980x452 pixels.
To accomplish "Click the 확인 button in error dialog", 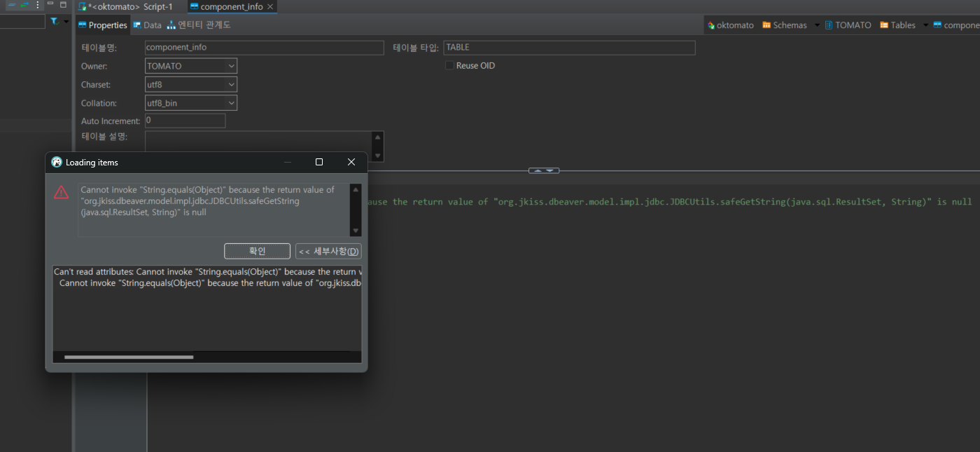I will point(257,252).
